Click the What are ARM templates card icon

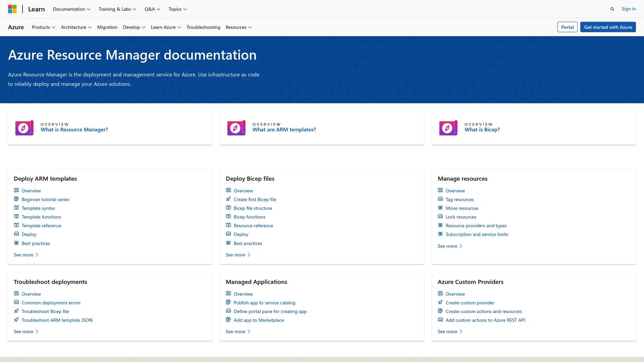coord(236,128)
